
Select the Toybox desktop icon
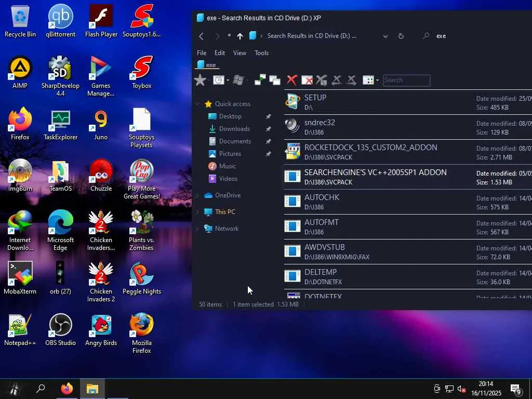click(141, 72)
